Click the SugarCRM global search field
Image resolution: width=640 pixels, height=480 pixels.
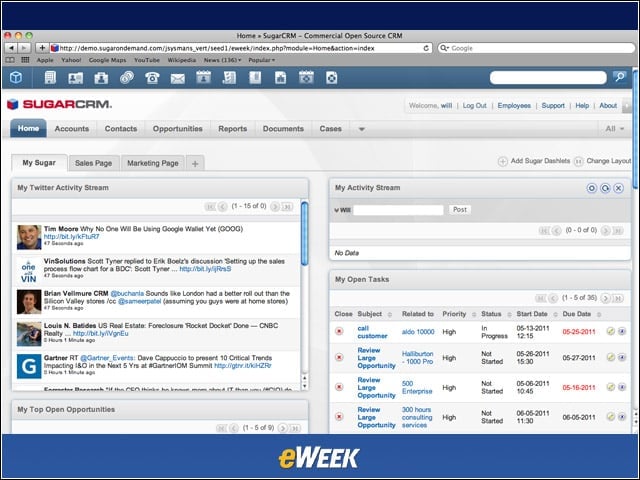click(548, 77)
